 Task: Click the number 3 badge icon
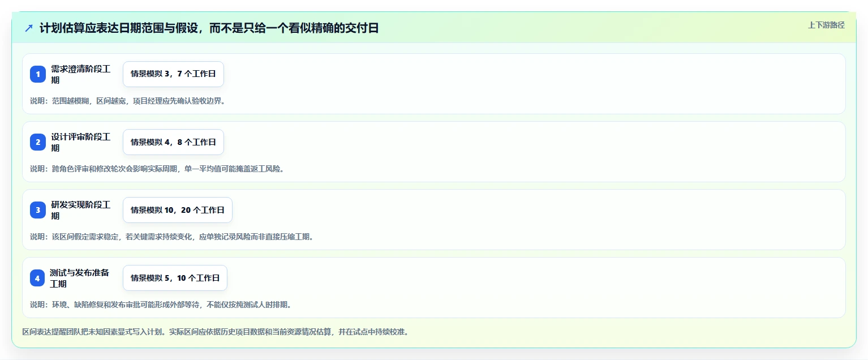[38, 210]
